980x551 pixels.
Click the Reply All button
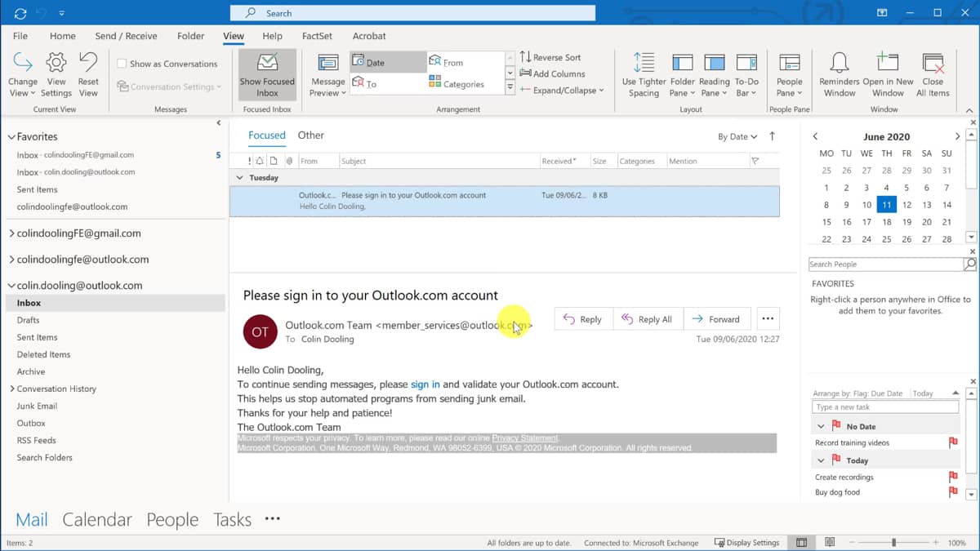(647, 319)
